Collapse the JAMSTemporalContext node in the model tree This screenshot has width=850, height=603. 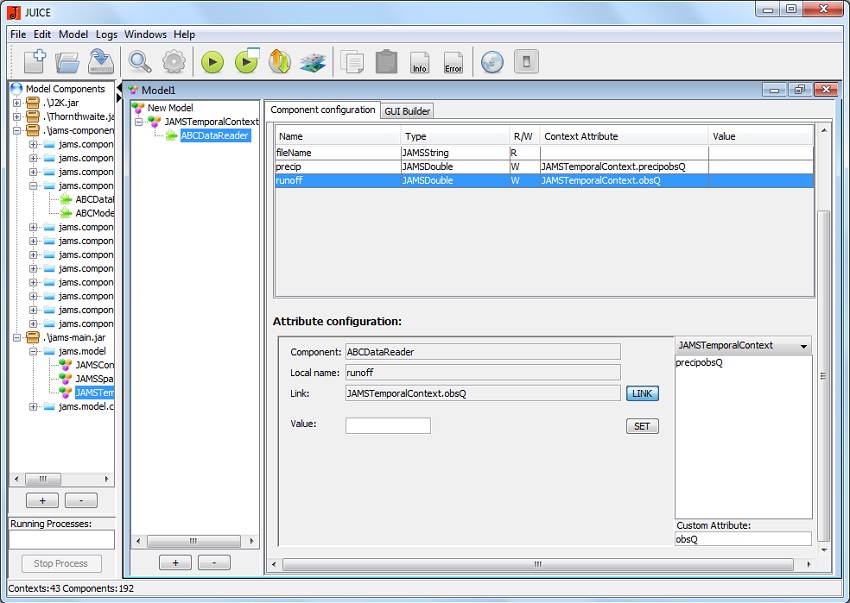tap(139, 122)
